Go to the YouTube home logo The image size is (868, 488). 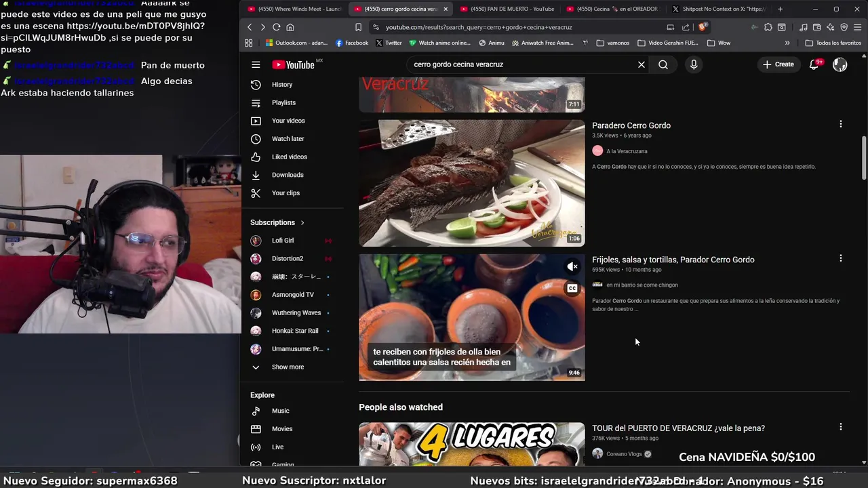294,64
